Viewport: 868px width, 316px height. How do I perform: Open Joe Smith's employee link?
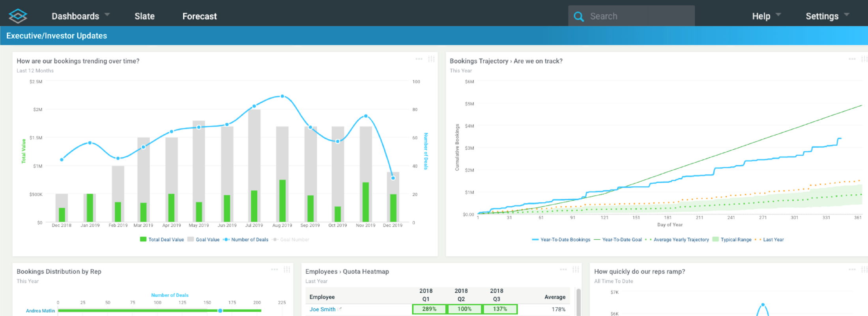click(322, 309)
